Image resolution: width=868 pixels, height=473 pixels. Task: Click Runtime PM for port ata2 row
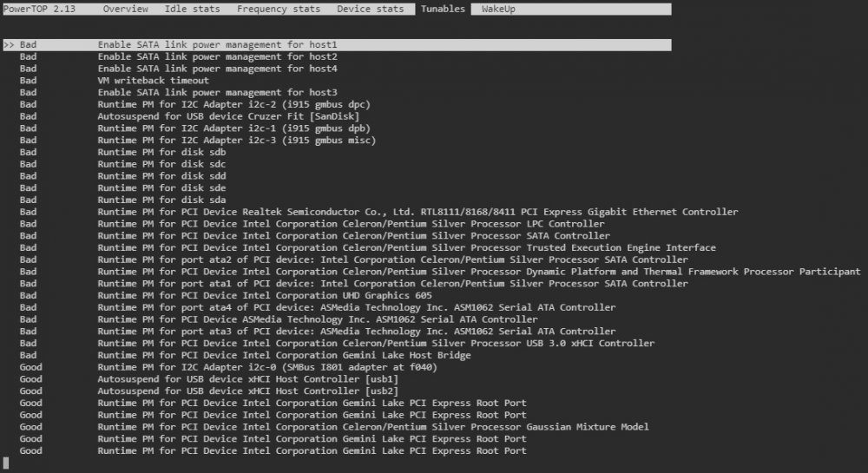pyautogui.click(x=354, y=260)
